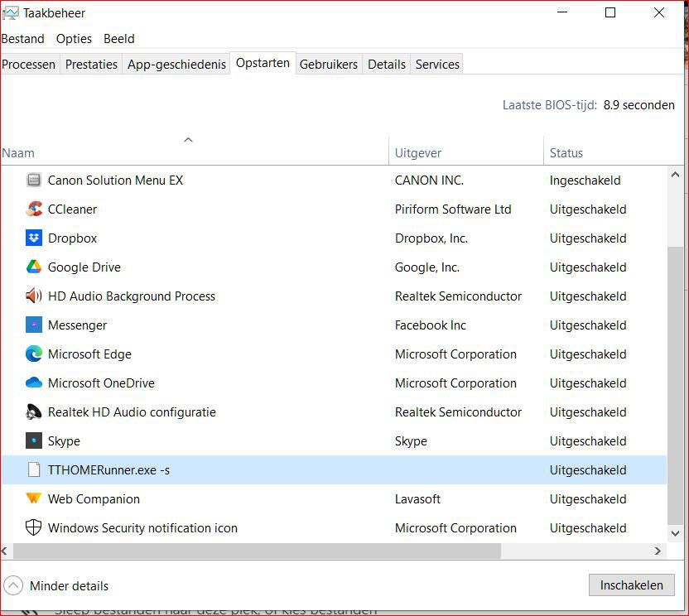Click the vertical scrollbar down arrow
689x616 pixels.
point(675,533)
